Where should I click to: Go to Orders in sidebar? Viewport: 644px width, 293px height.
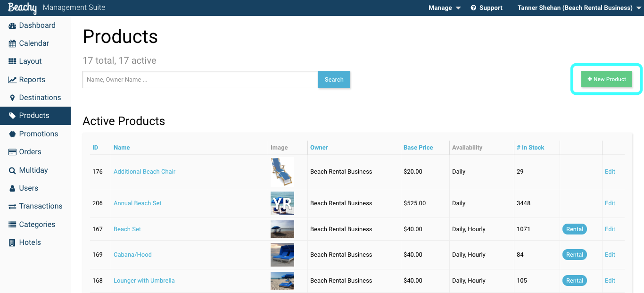pyautogui.click(x=35, y=152)
